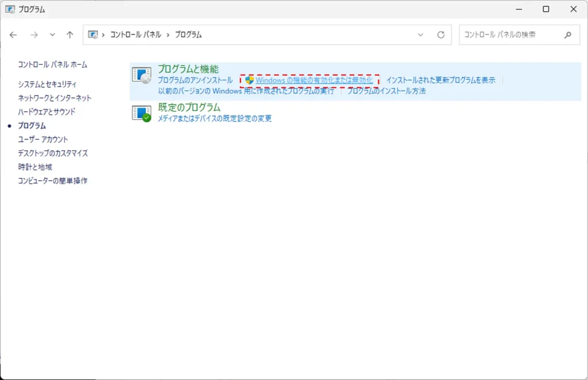Viewport: 588px width, 380px height.
Task: Select ネットワークとインターネット in the sidebar
Action: pos(55,98)
